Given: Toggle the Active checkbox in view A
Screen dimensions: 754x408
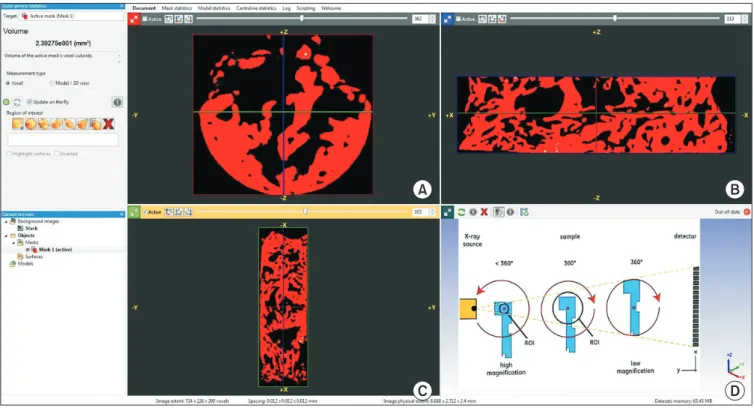Looking at the screenshot, I should [145, 19].
